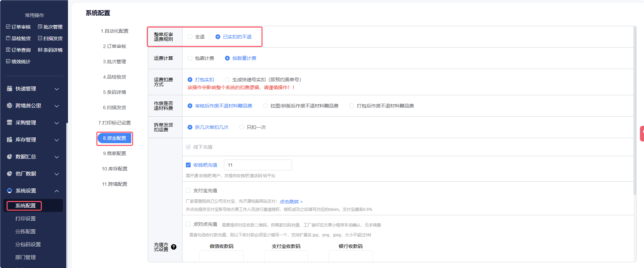Switch to 3.批次管理 section
This screenshot has width=644, height=268.
pos(115,62)
